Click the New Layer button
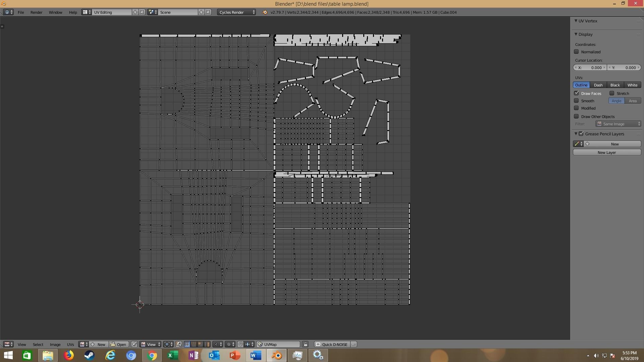Screen dimensions: 644x362 tap(606, 152)
